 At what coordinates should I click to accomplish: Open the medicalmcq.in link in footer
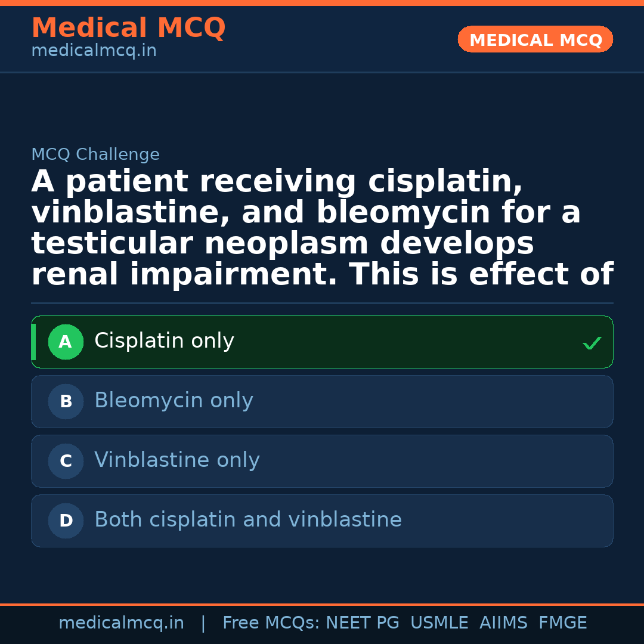tap(121, 623)
